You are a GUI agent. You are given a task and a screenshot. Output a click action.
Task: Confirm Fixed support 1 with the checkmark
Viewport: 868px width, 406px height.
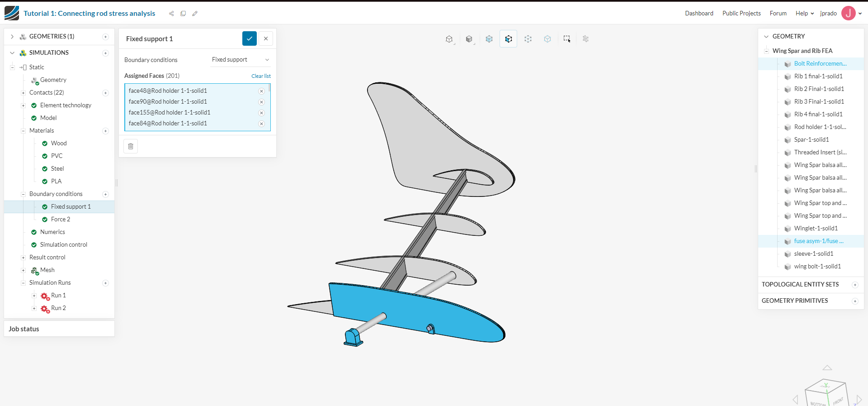(x=250, y=38)
